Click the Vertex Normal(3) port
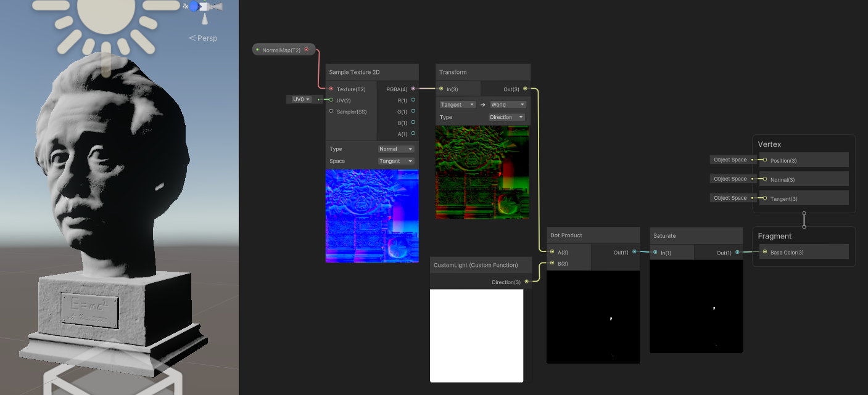The image size is (868, 395). [x=765, y=179]
